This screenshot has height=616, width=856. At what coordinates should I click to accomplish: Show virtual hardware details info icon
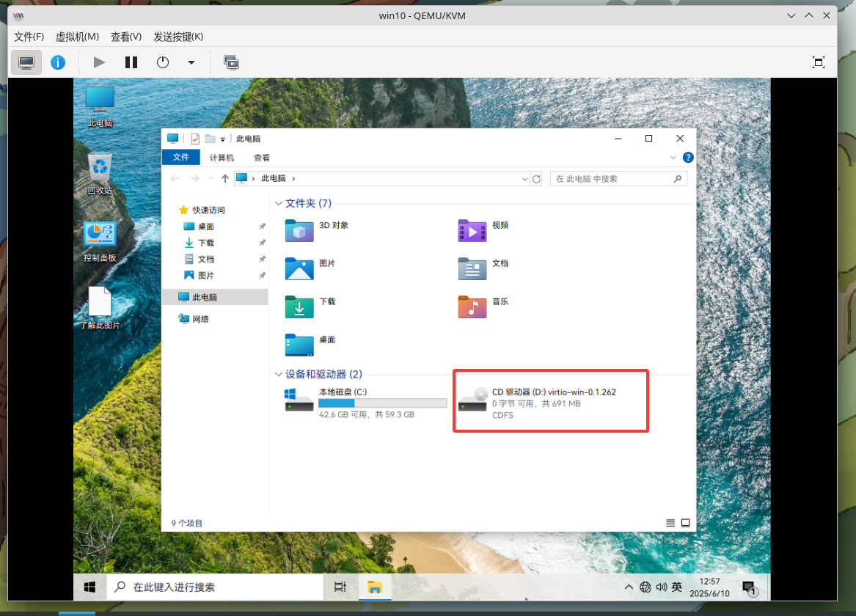coord(58,62)
